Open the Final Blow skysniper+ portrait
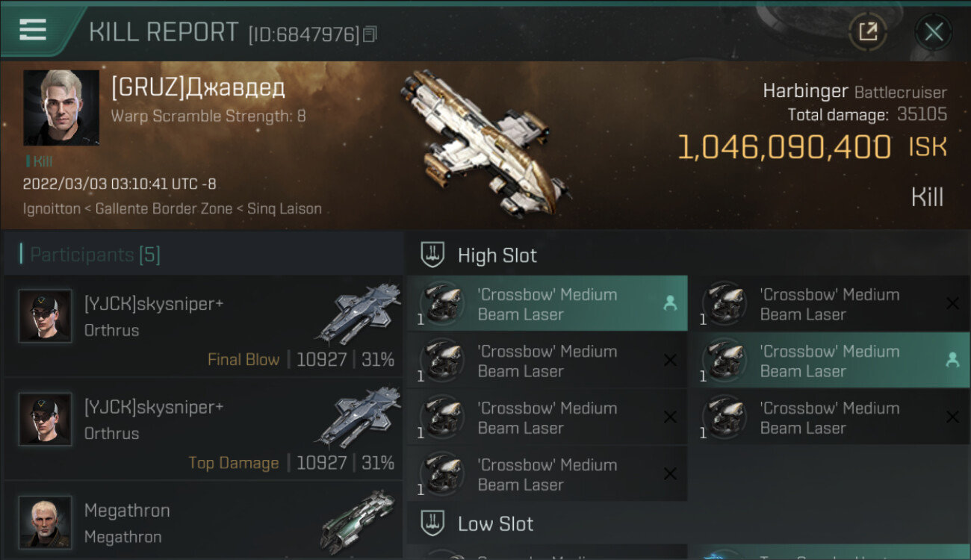Viewport: 971px width, 560px height. [45, 316]
